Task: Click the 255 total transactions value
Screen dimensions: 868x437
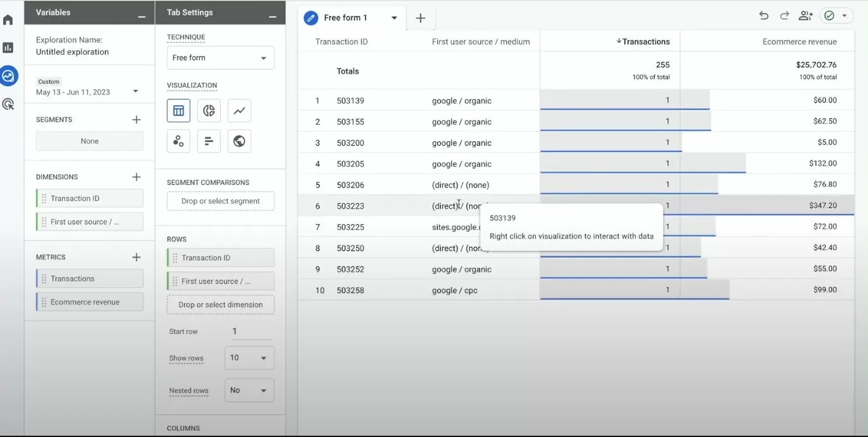Action: 663,65
